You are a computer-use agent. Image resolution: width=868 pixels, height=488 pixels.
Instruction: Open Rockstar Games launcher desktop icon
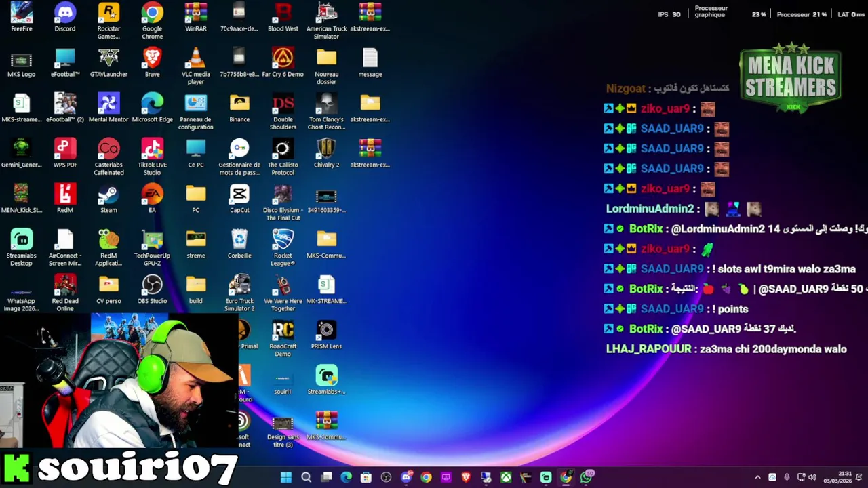coord(108,20)
